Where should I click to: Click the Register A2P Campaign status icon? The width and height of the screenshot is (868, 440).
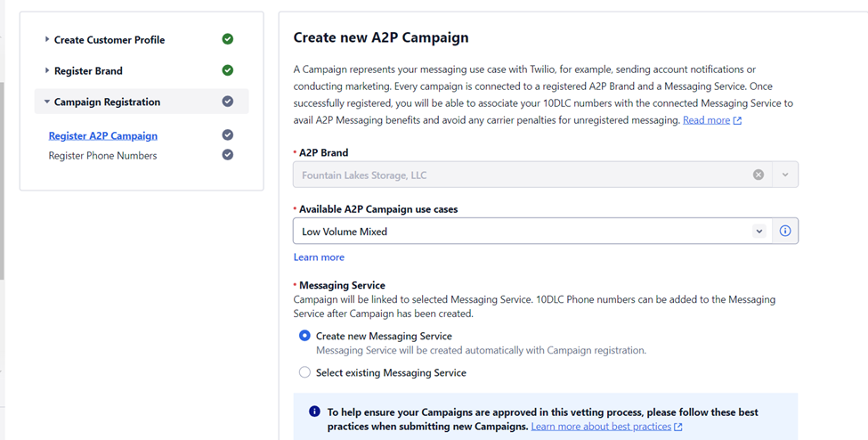point(228,134)
